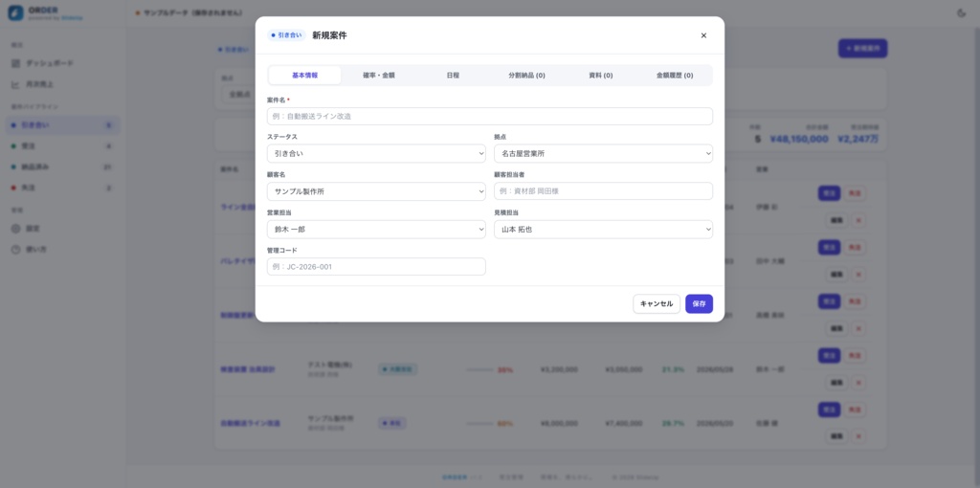Viewport: 980px width, 488px height.
Task: Click the 60% progress bar in 自動搬送ライン改造 row
Action: point(480,424)
